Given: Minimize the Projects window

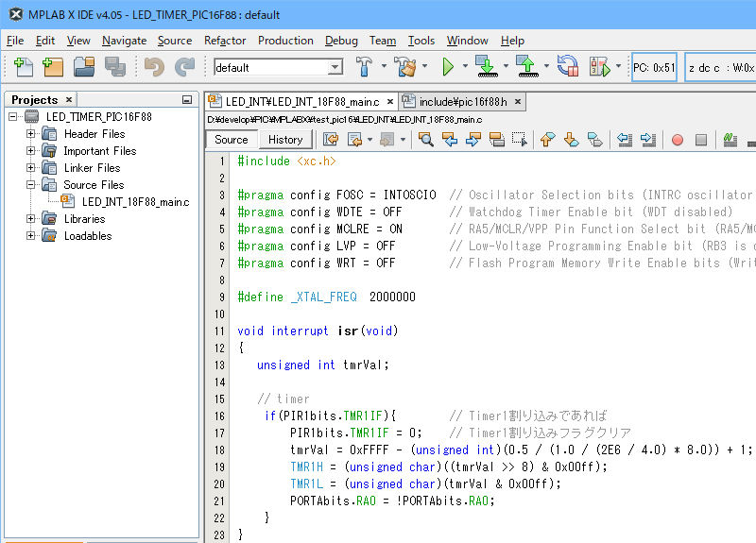Looking at the screenshot, I should tap(187, 100).
